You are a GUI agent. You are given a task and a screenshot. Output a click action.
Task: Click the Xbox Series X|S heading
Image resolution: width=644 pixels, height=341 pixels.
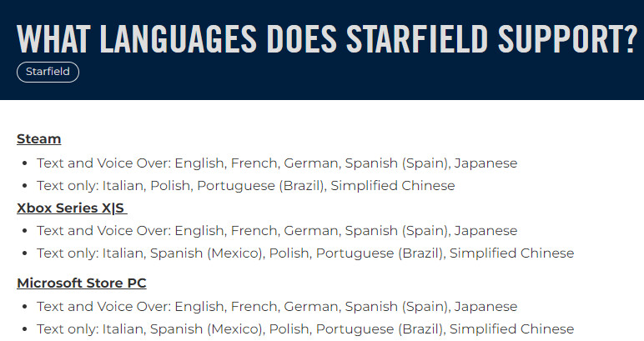point(72,208)
